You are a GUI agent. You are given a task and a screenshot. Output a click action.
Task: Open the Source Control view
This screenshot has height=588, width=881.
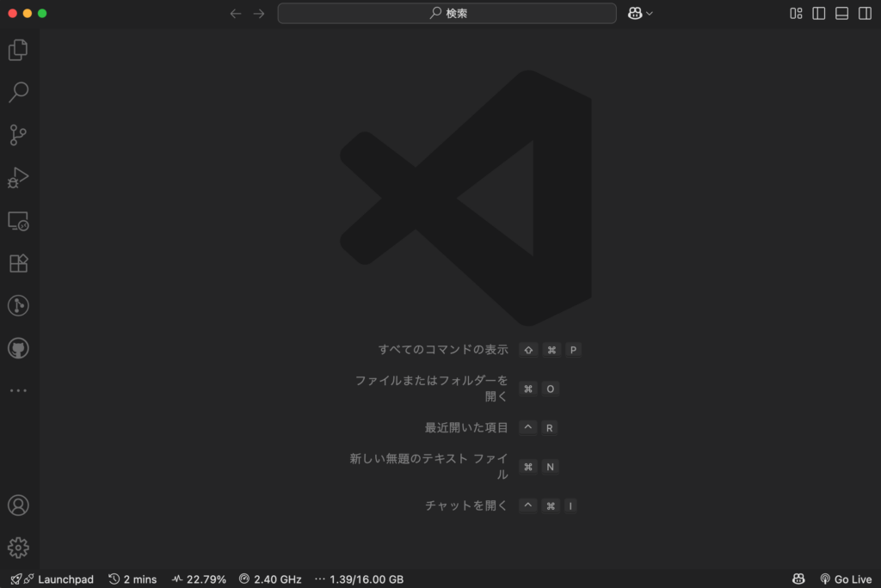pyautogui.click(x=18, y=135)
